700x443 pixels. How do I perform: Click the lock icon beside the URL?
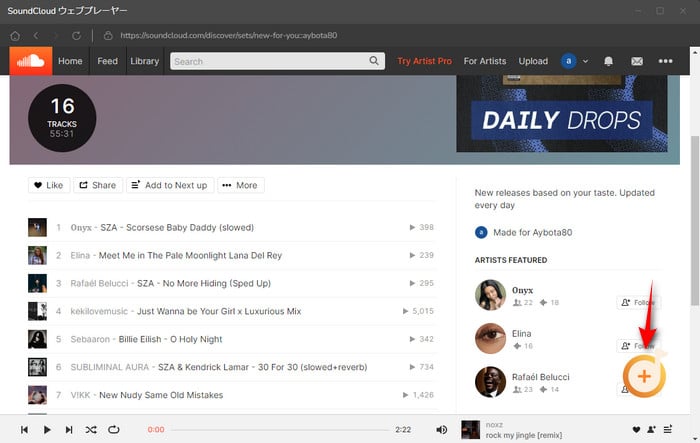[x=108, y=35]
